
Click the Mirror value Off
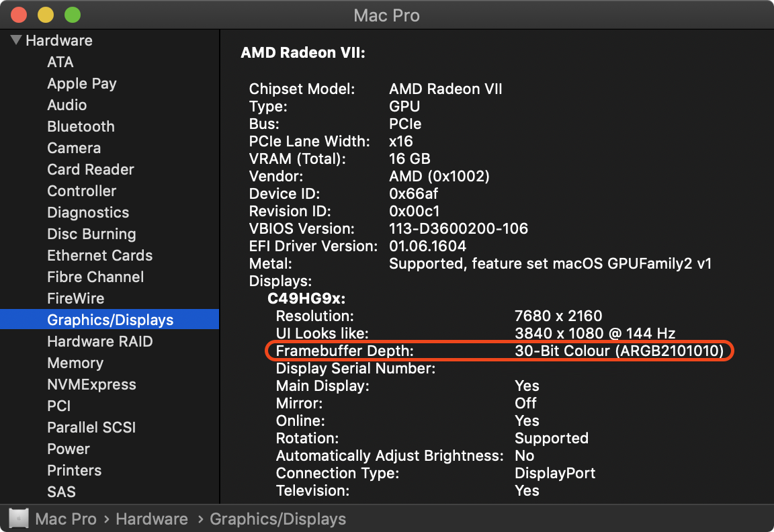click(525, 403)
